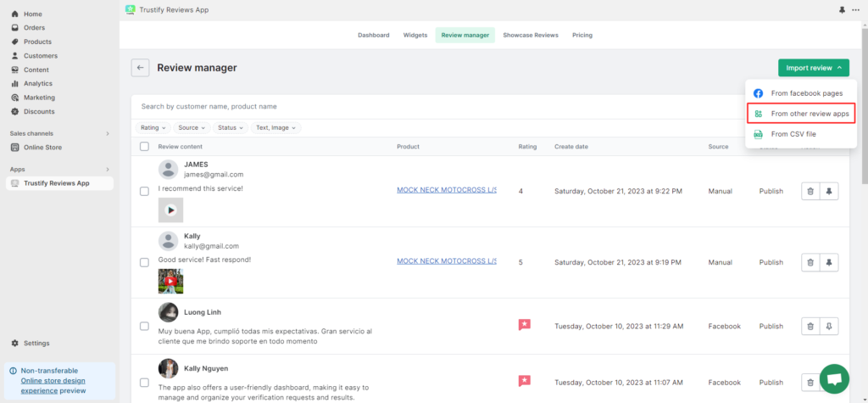
Task: Open the Source filter dropdown
Action: pos(192,127)
